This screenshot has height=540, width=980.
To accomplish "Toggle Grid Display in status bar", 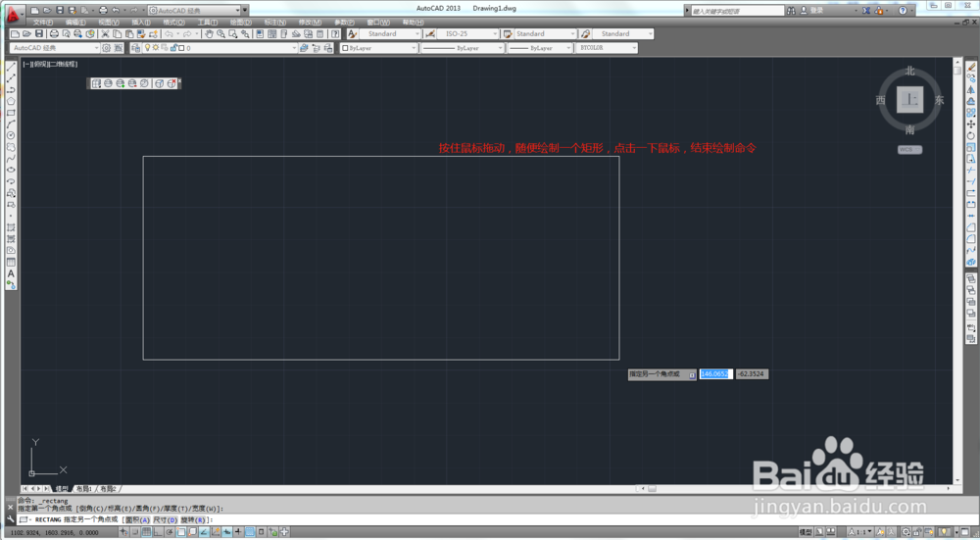I will point(146,532).
